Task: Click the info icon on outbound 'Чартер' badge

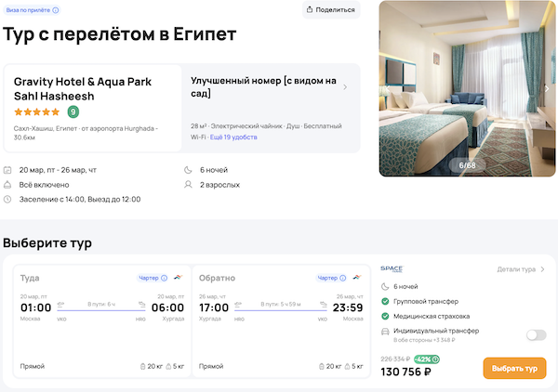Action: click(x=165, y=278)
